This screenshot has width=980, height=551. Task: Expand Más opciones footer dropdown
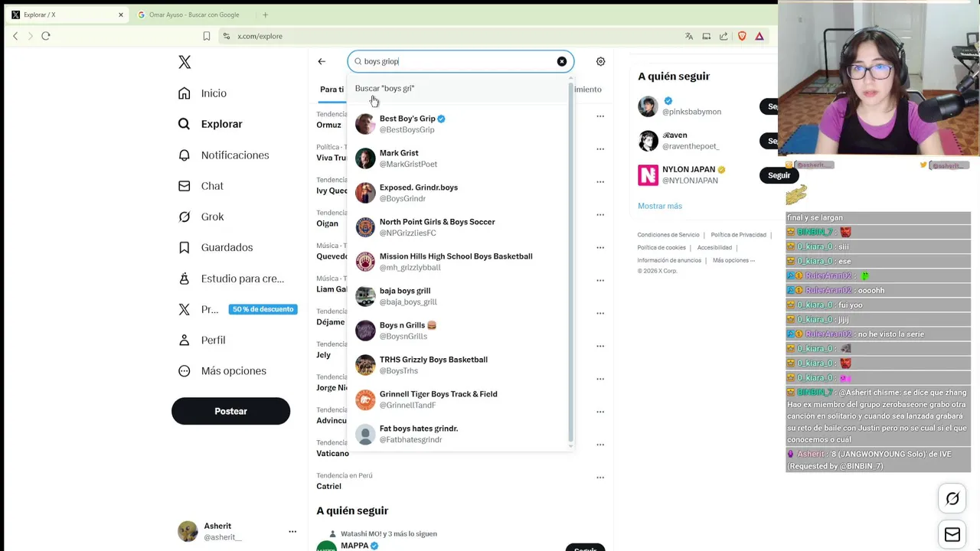(733, 260)
